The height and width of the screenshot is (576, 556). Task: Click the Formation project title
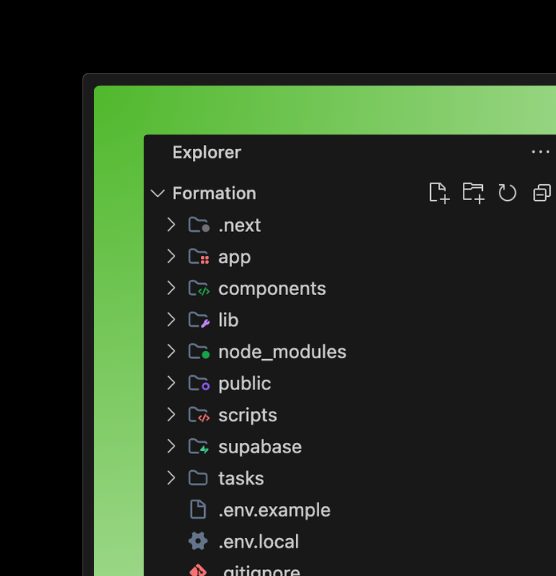(214, 193)
